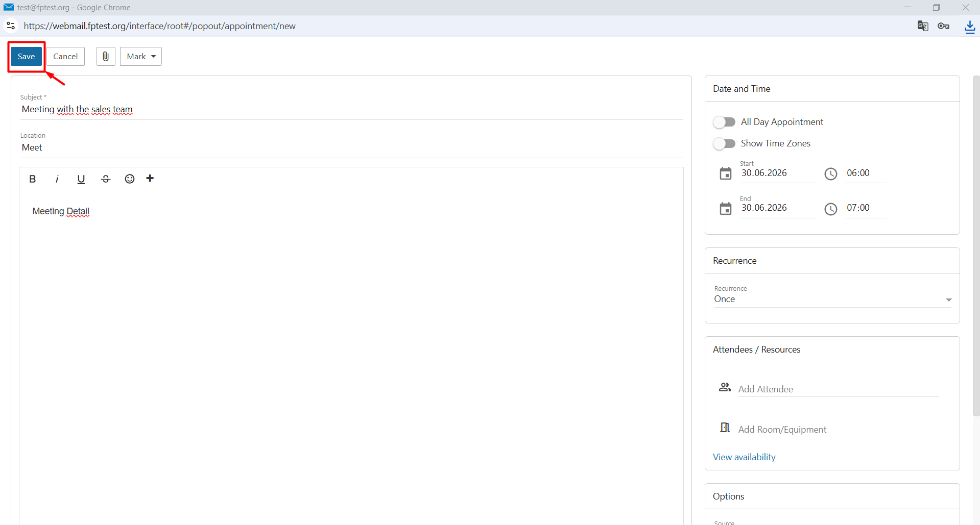Toggle italic text formatting
Image resolution: width=980 pixels, height=525 pixels.
point(57,179)
